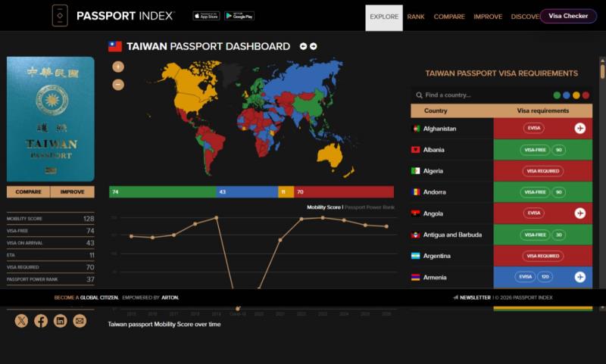Screen dimensions: 606x364
Task: Click the Taiwan passport cover image
Action: 51,119
